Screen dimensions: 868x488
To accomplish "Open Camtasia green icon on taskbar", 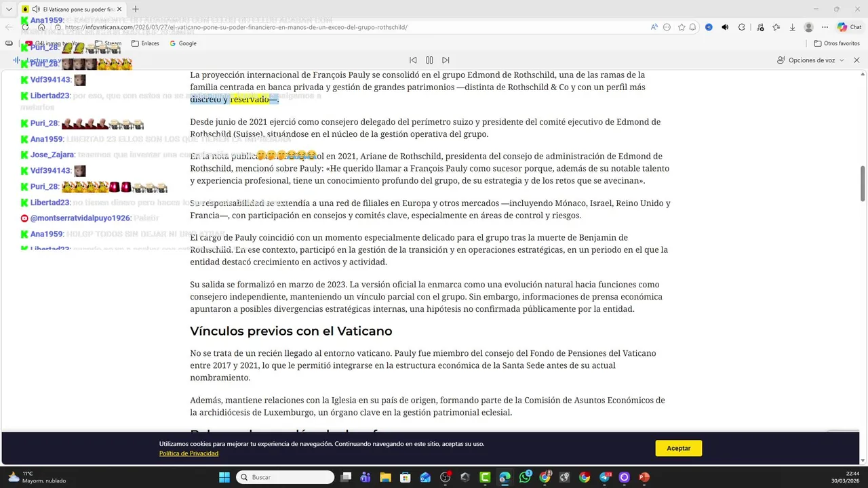I will 485,477.
